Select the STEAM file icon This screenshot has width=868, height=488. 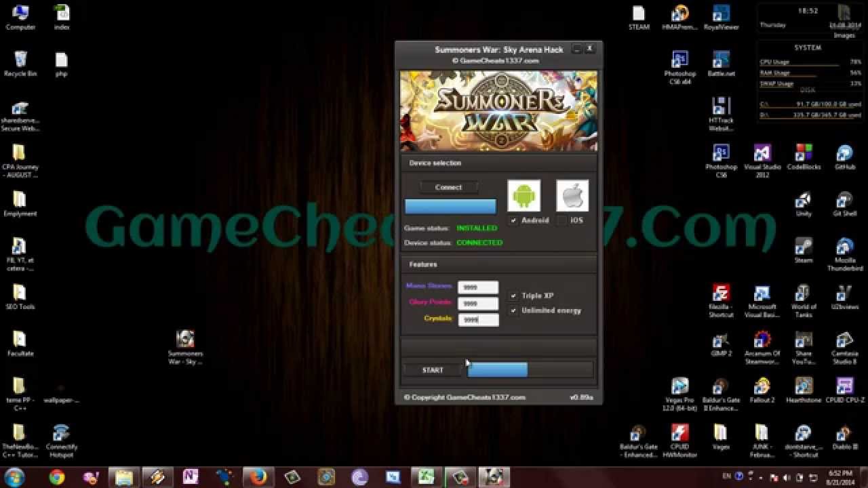click(x=639, y=18)
